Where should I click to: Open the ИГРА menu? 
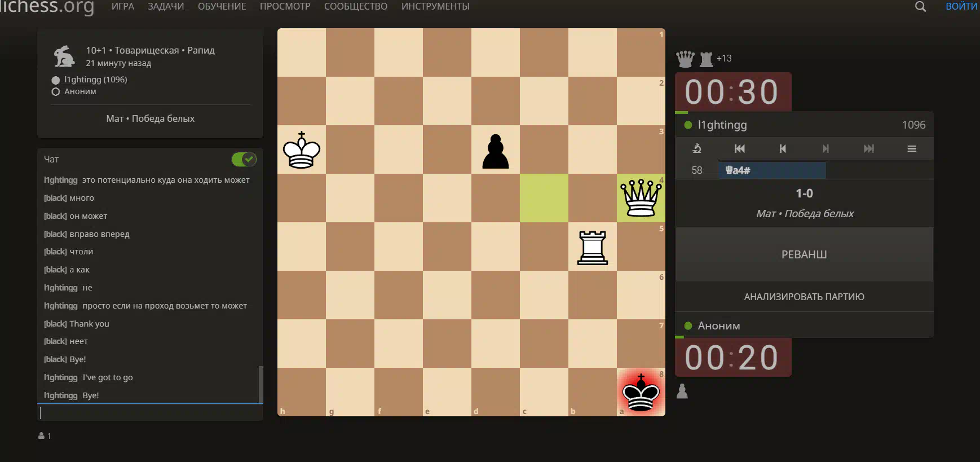coord(123,7)
